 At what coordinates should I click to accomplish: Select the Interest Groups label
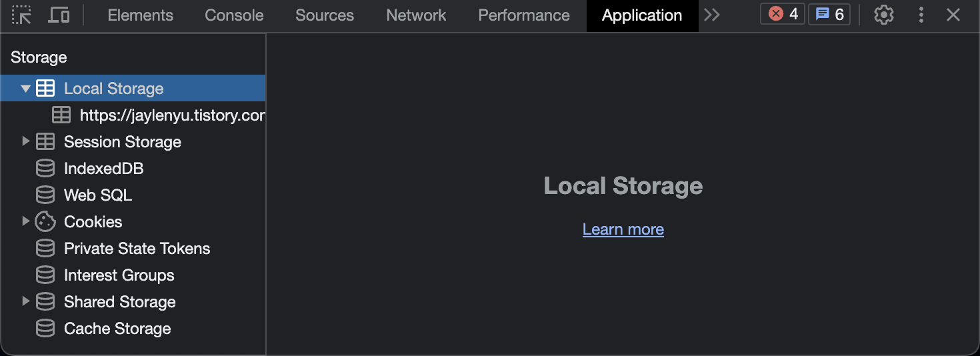pos(119,275)
